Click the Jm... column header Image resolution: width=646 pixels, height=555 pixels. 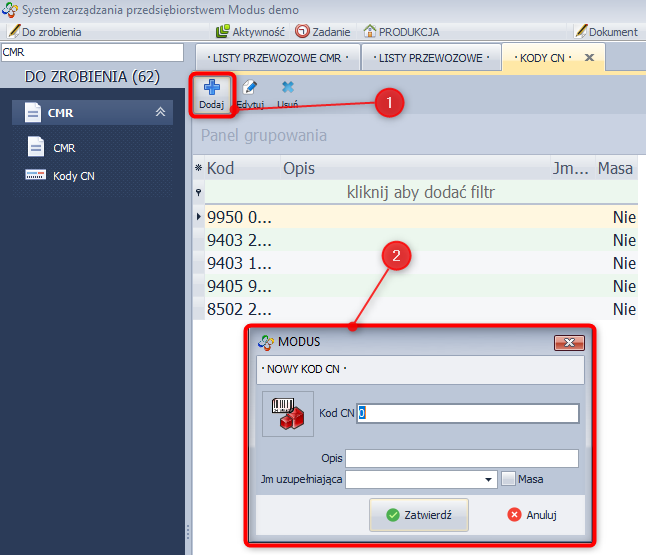[573, 168]
